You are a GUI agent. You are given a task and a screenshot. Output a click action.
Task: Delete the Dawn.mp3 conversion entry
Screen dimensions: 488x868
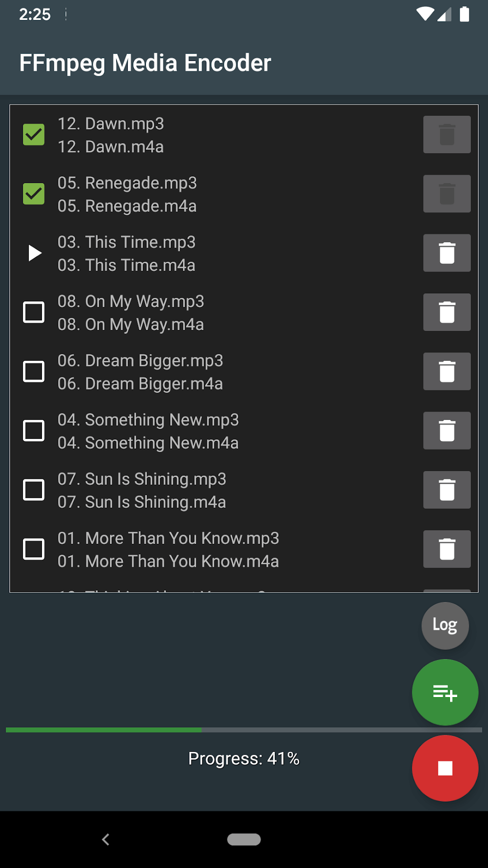(447, 135)
